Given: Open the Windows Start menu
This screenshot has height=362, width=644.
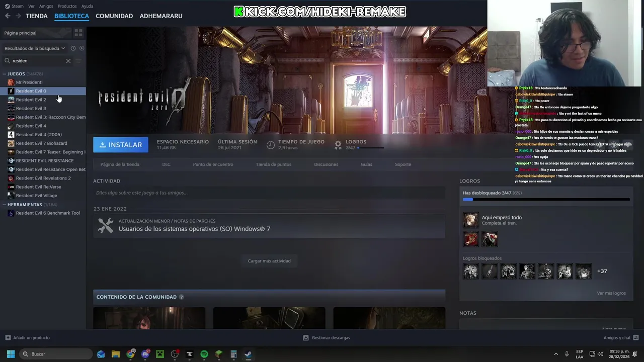Looking at the screenshot, I should 11,354.
